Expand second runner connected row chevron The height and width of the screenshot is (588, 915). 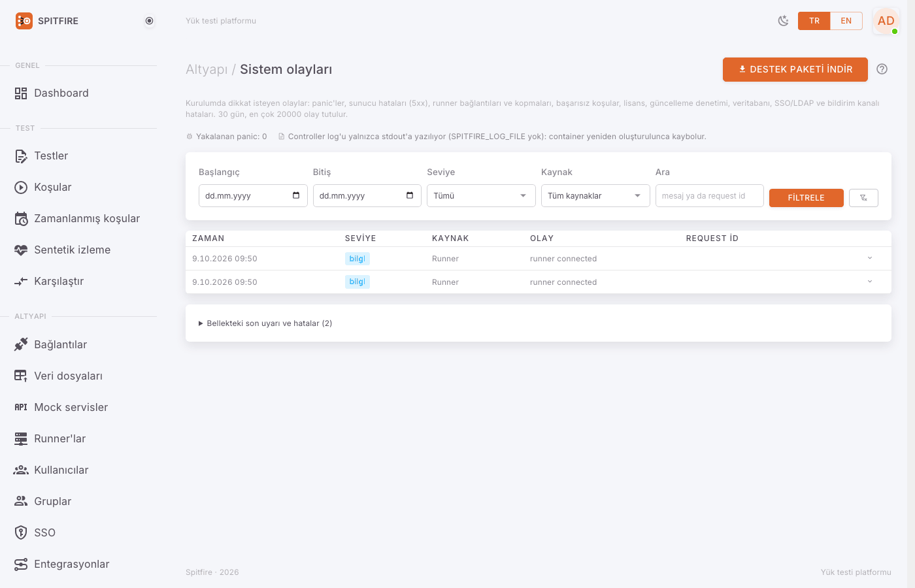coord(870,282)
